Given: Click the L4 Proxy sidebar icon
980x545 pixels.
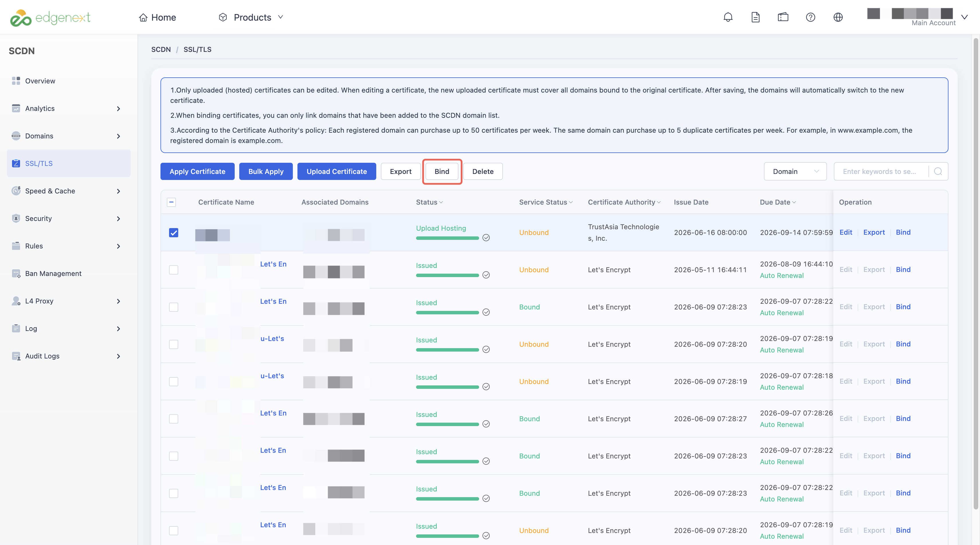Looking at the screenshot, I should click(16, 301).
